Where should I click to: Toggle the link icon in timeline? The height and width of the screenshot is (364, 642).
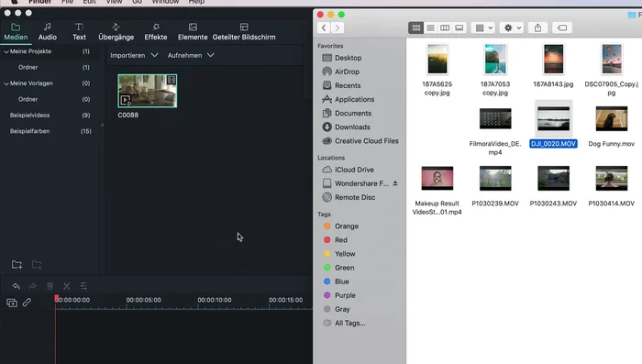[x=27, y=303]
